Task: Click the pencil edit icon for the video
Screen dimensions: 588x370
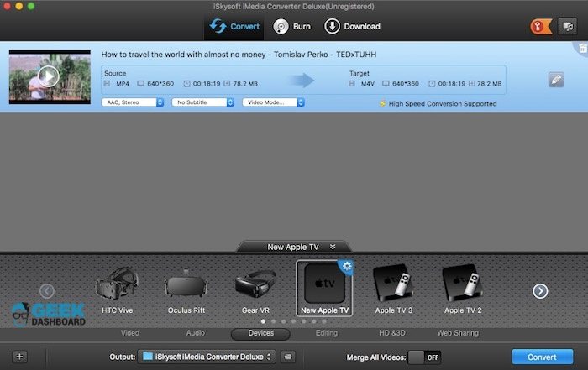Action: (556, 80)
